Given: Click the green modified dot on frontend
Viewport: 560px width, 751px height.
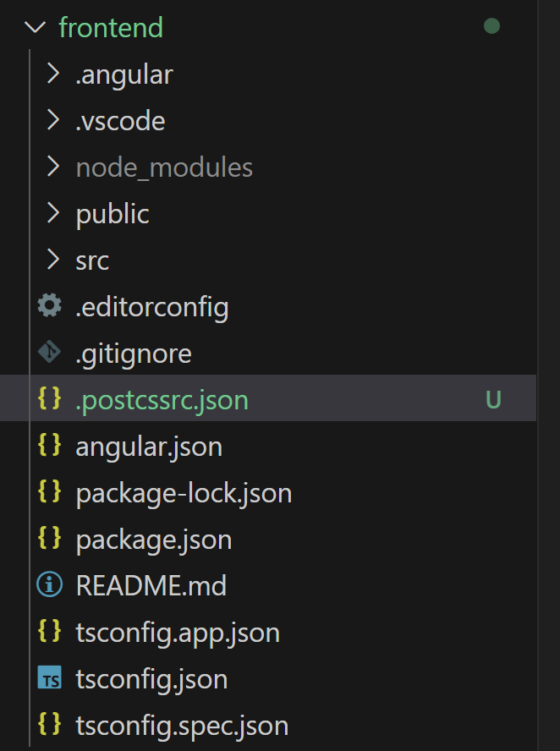Looking at the screenshot, I should point(491,27).
